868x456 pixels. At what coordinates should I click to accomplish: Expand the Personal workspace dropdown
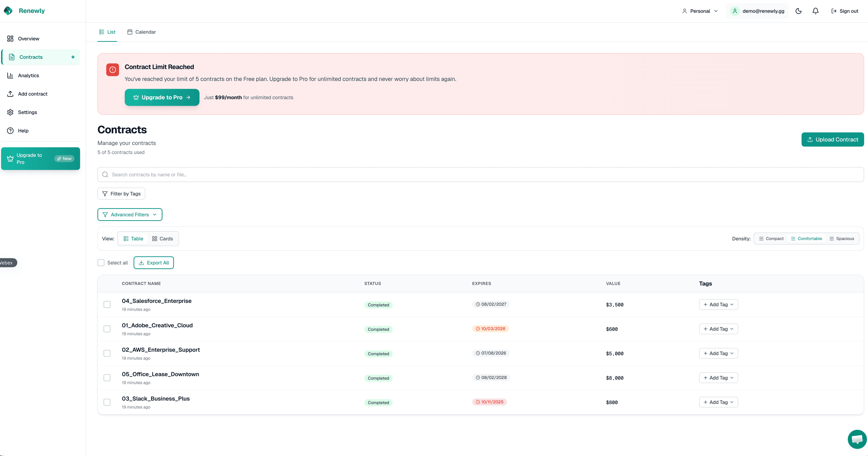pos(700,11)
